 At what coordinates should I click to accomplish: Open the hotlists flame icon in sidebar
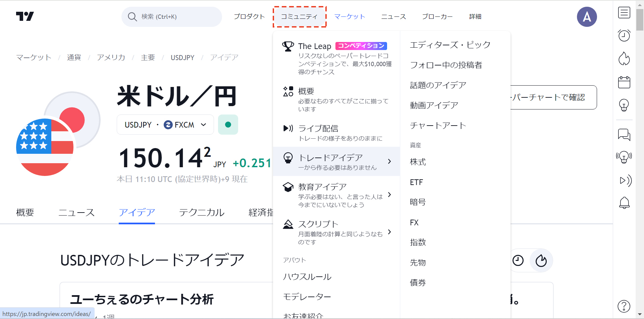[x=624, y=58]
